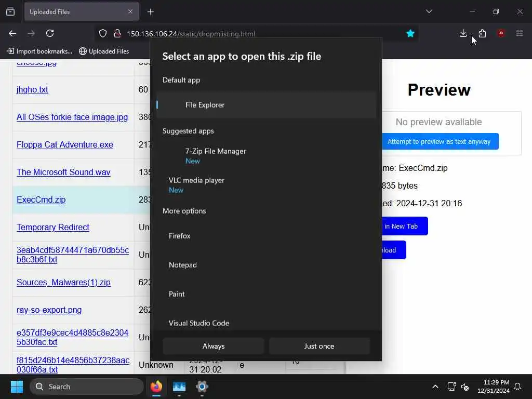This screenshot has height=399, width=532.
Task: Expand the list all tabs chevron
Action: point(429,11)
